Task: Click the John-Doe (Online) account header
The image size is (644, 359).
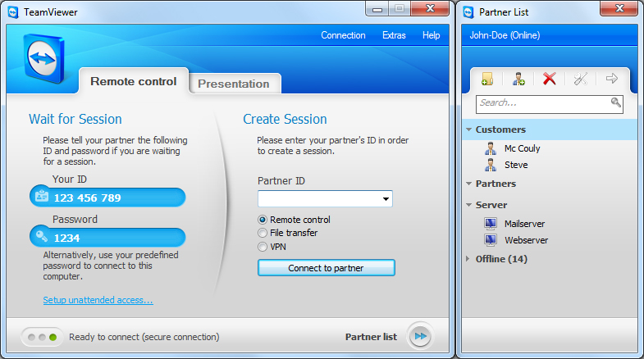Action: [x=505, y=35]
